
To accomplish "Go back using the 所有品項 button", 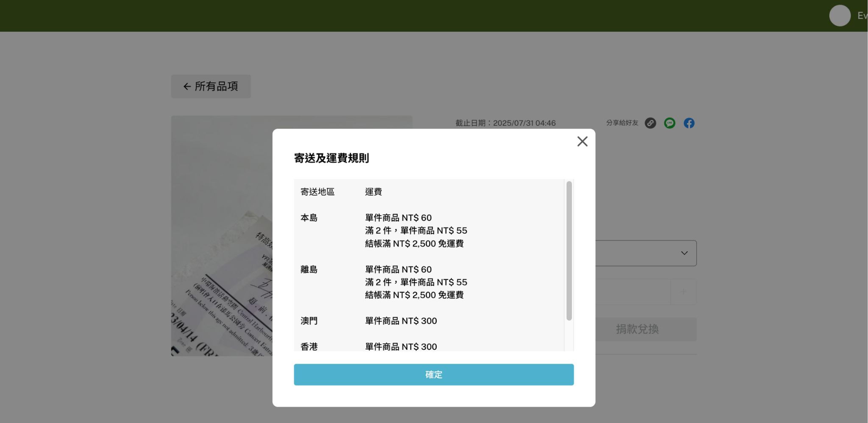I will click(x=211, y=86).
